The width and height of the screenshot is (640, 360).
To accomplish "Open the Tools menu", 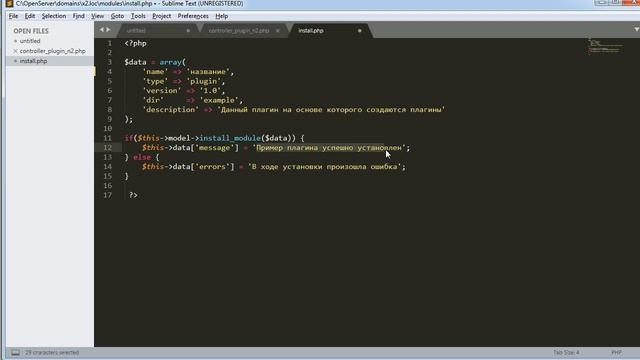I will click(x=138, y=16).
